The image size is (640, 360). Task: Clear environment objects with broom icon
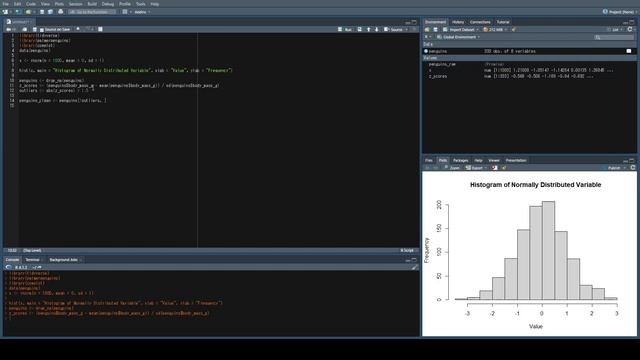(514, 29)
